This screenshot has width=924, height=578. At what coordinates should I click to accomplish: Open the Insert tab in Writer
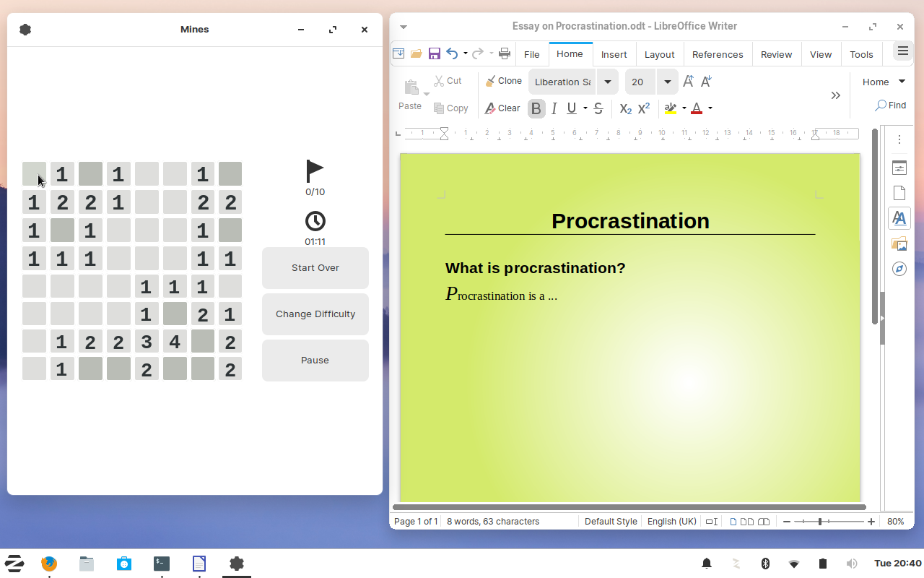pos(614,54)
